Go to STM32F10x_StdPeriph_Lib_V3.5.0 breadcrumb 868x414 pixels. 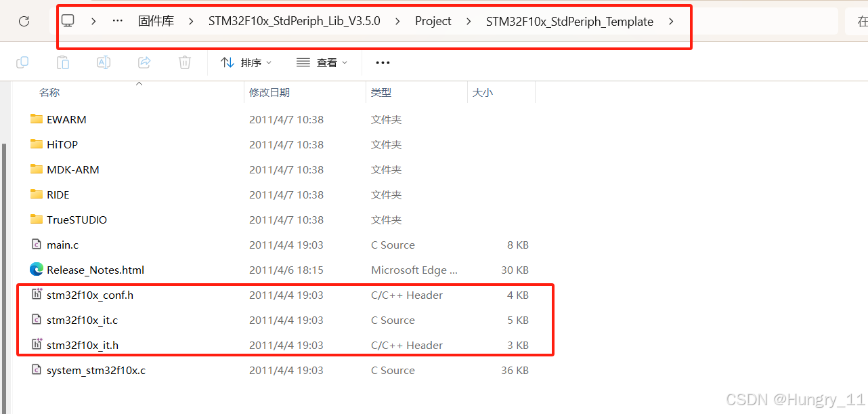295,21
